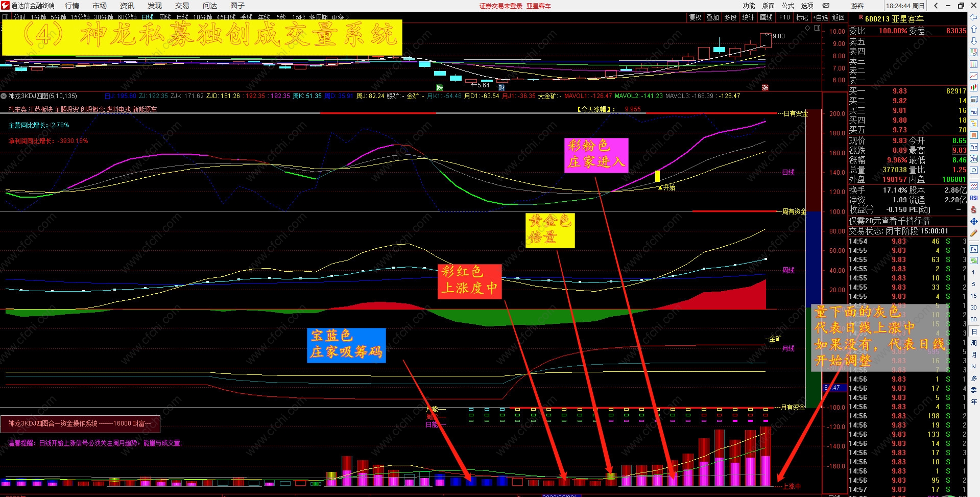Click the down arrow icon in right sidebar
The width and height of the screenshot is (980, 497).
[973, 41]
